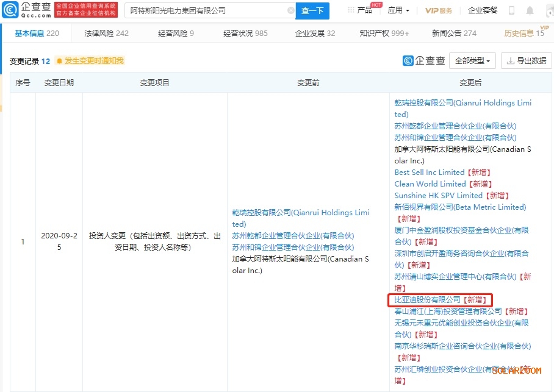The image size is (554, 392).
Task: Open VIP服务 page
Action: click(439, 10)
